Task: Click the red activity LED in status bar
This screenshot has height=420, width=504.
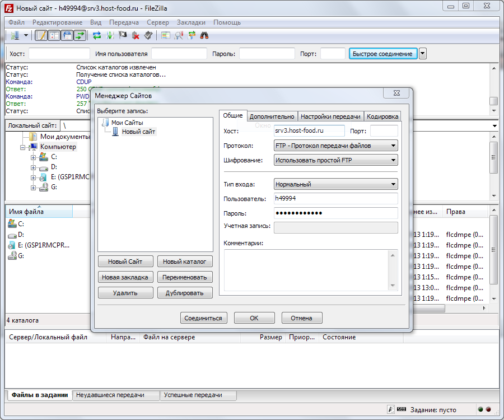Action: pyautogui.click(x=488, y=409)
